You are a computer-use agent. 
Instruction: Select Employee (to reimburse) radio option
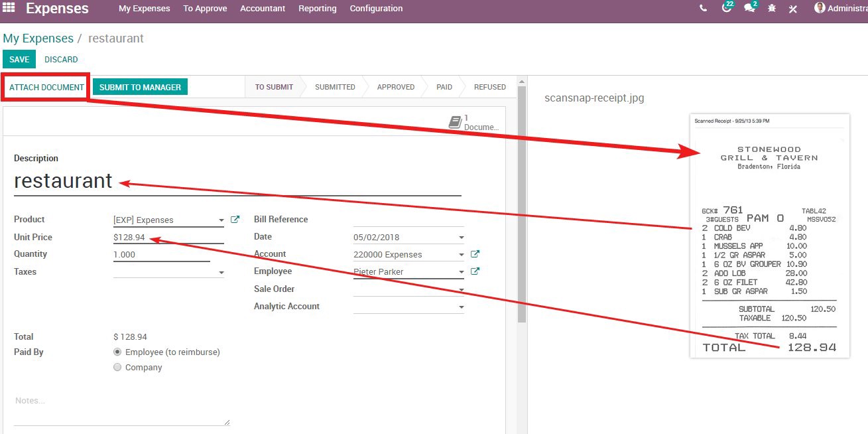(x=117, y=352)
